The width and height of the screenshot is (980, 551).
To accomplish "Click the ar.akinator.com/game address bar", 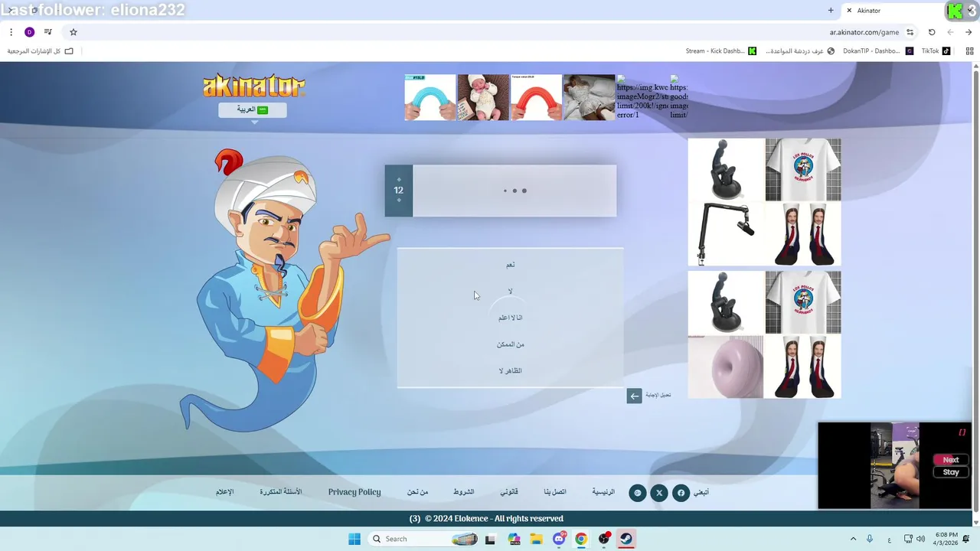I will tap(864, 32).
